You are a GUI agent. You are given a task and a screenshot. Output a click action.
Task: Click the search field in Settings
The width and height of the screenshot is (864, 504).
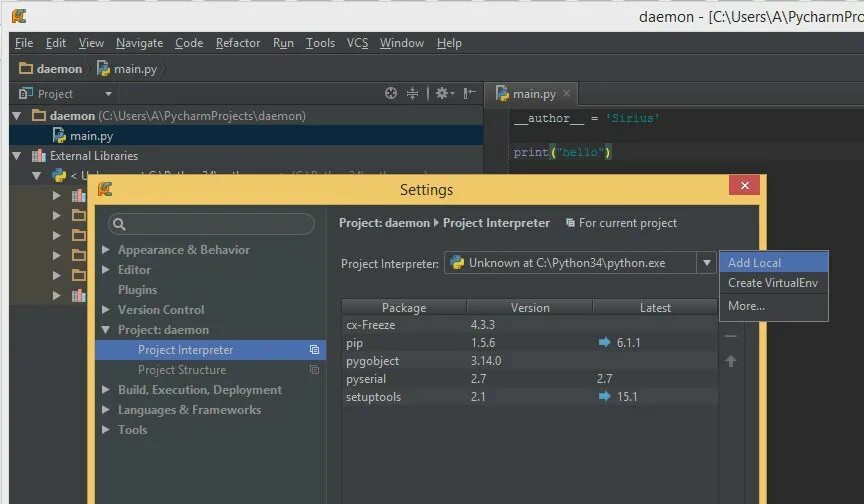212,224
